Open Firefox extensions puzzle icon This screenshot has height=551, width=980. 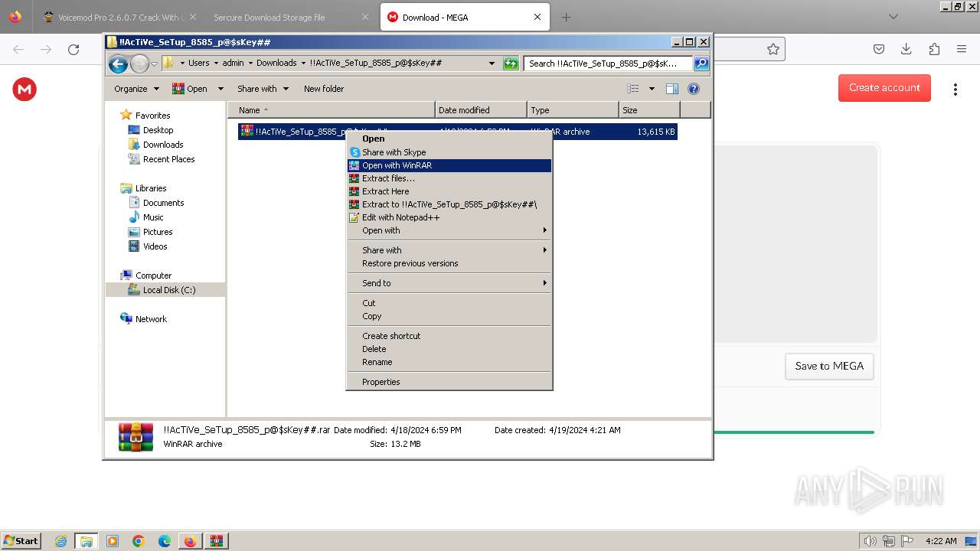(934, 49)
